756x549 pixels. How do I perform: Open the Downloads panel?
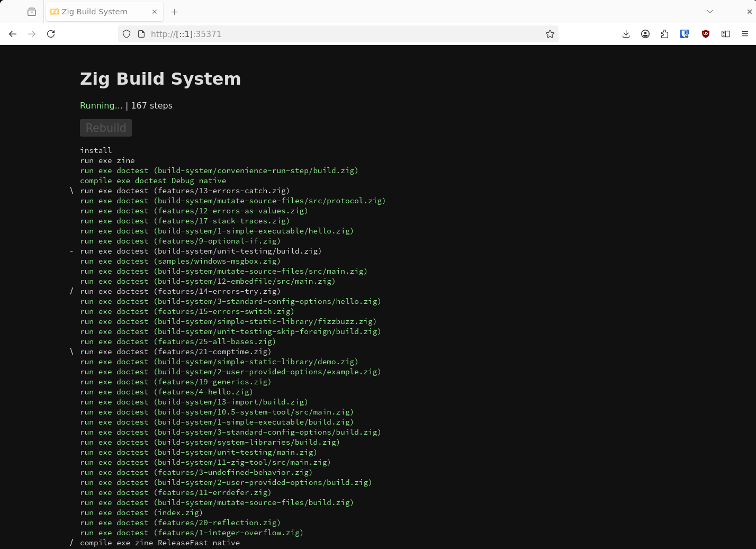[626, 34]
